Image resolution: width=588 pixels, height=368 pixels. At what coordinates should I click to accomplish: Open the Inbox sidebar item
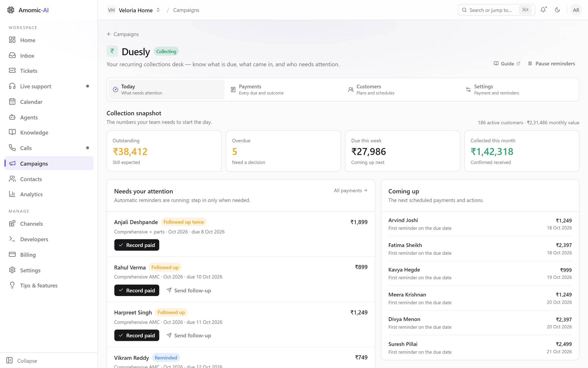(x=49, y=56)
